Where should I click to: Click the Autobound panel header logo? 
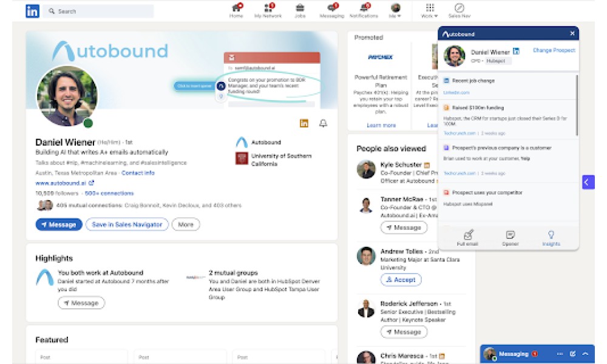coord(458,34)
